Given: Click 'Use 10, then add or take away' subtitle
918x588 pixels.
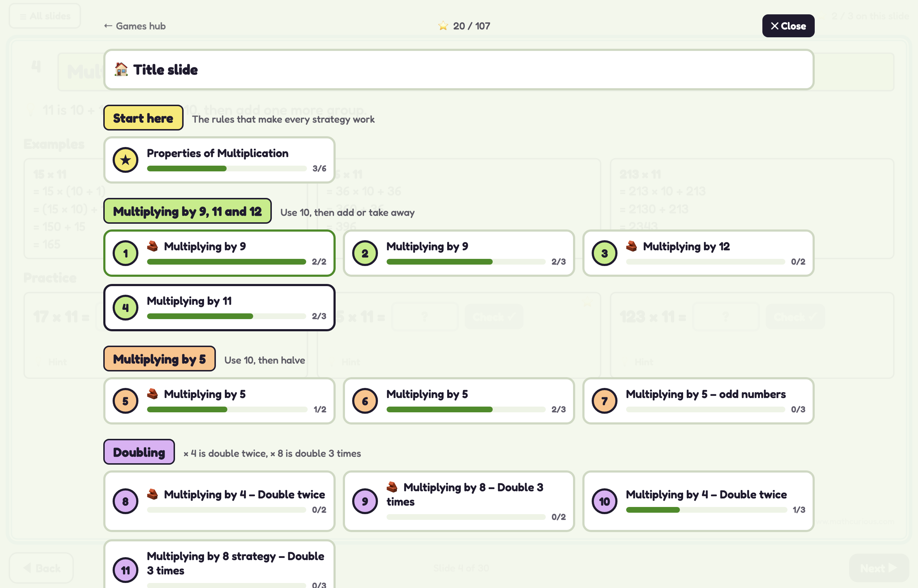Looking at the screenshot, I should (x=347, y=213).
